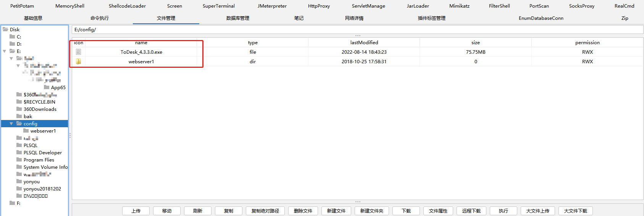Sort by the lastModified column header
Screen dimensions: 644x216
(364, 43)
